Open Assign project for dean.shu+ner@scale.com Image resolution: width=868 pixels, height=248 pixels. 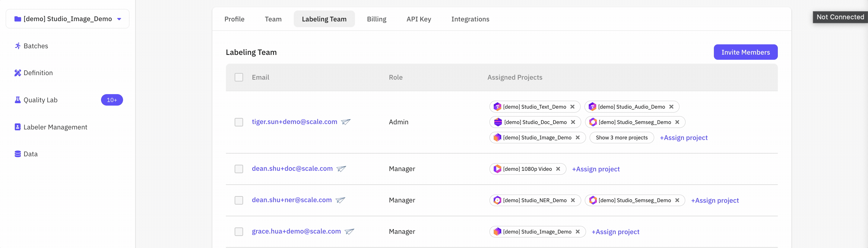coord(715,201)
